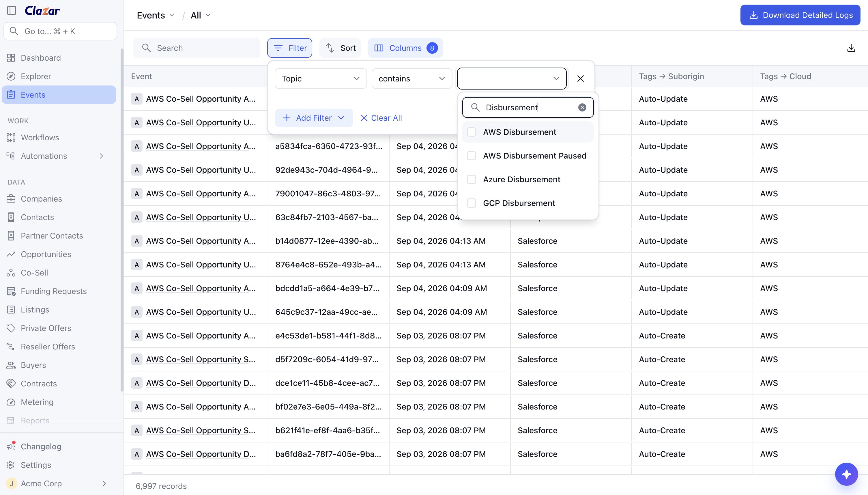Click the Contracts icon
Viewport: 868px width, 495px height.
(11, 384)
